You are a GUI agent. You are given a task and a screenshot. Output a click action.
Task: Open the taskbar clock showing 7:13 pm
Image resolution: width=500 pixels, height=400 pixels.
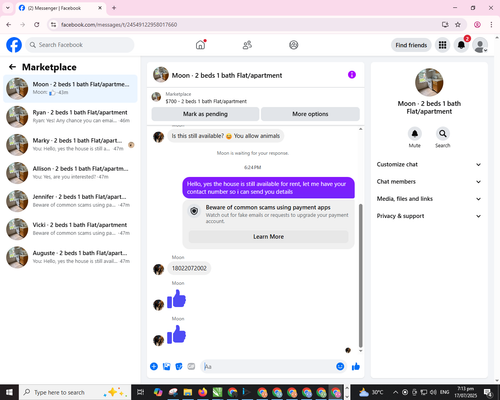465,392
